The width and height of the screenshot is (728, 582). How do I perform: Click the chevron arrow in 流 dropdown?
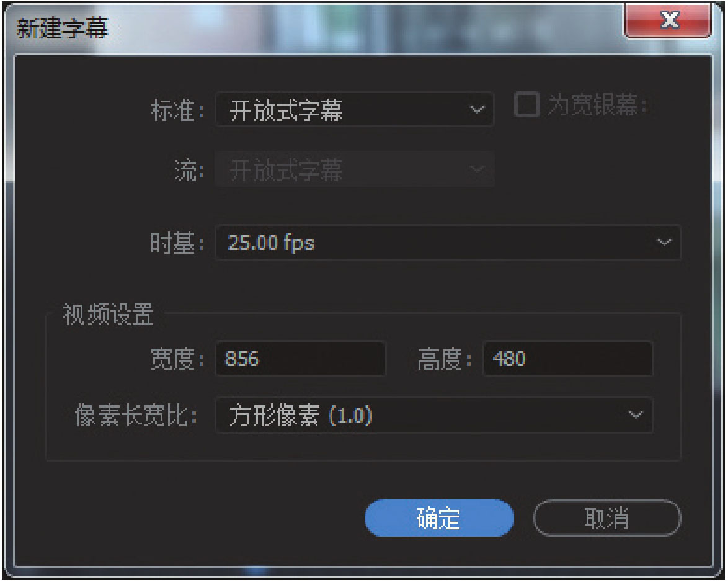point(477,169)
